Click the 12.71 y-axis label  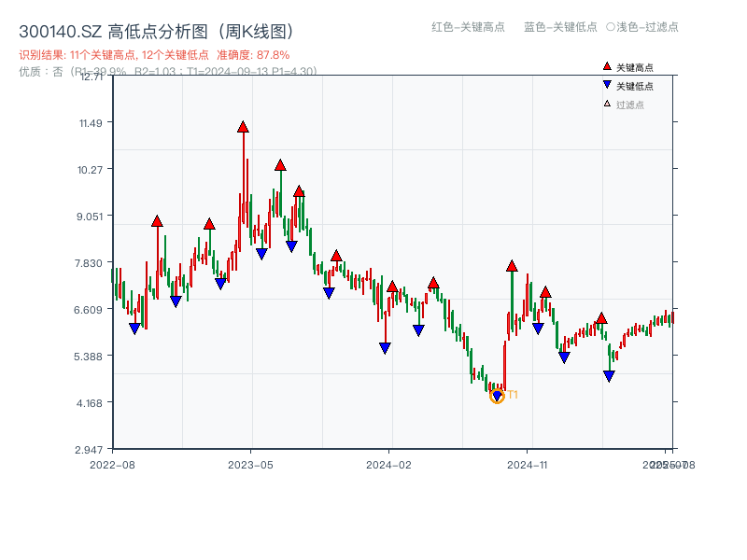[92, 79]
